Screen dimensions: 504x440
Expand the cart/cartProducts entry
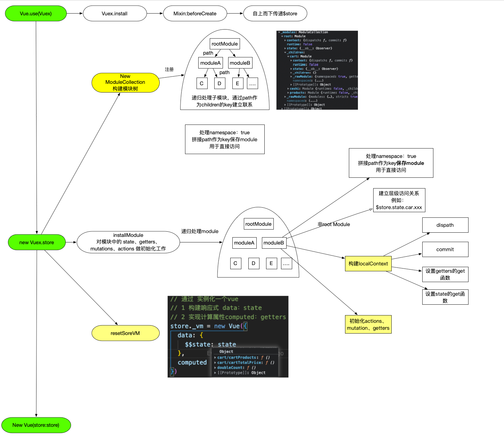coord(215,358)
